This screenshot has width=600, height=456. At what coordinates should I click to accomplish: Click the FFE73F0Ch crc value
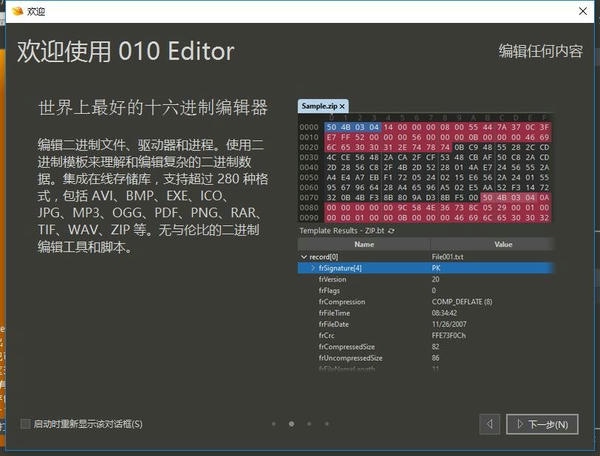tap(449, 335)
